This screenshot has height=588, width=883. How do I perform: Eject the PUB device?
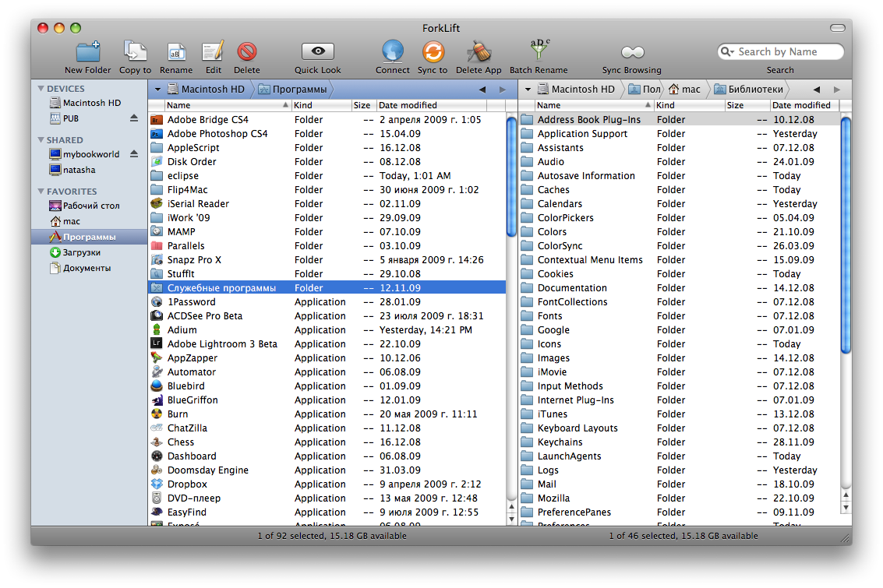134,118
